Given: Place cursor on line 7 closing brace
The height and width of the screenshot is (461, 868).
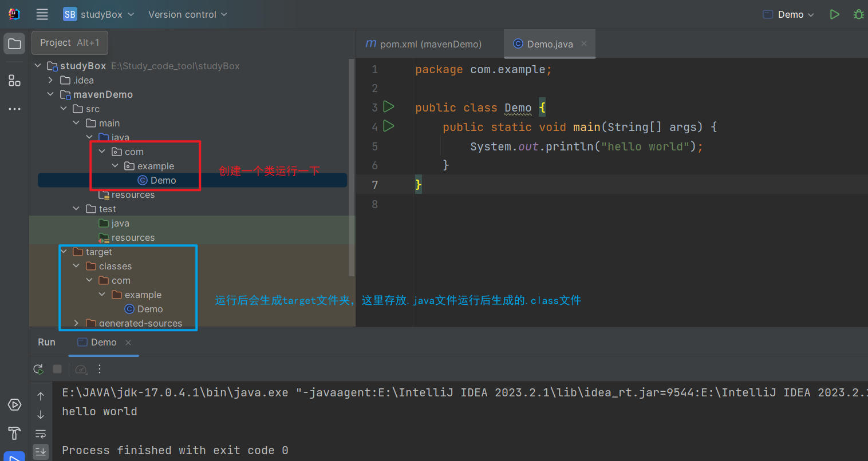Looking at the screenshot, I should coord(419,185).
